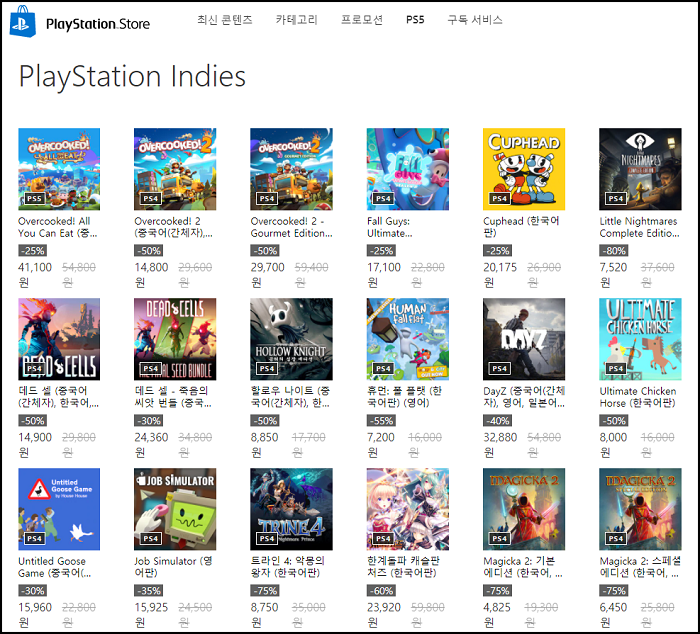Click the Hollow Knight cover art
Screen dimensions: 700x634
click(x=291, y=339)
